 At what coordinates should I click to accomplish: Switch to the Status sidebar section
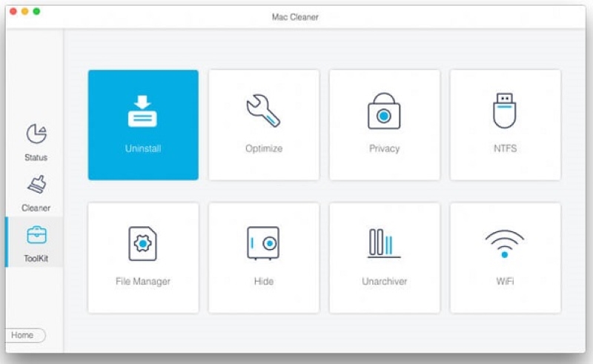pos(36,142)
